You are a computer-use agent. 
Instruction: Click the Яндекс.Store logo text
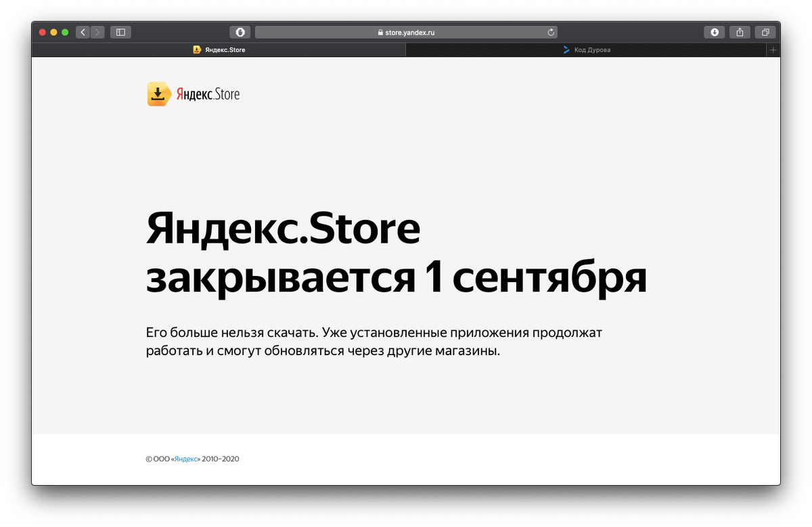click(208, 94)
